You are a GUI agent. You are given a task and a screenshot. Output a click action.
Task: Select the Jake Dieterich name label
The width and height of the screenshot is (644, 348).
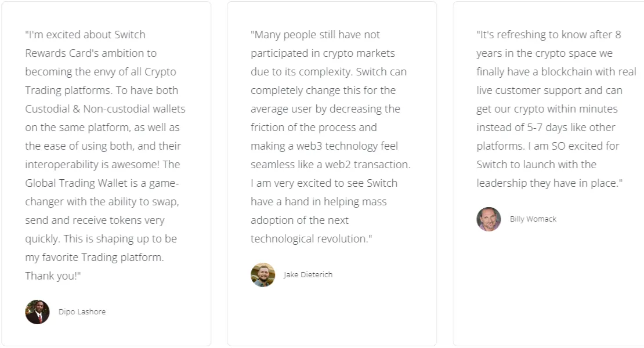[308, 274]
